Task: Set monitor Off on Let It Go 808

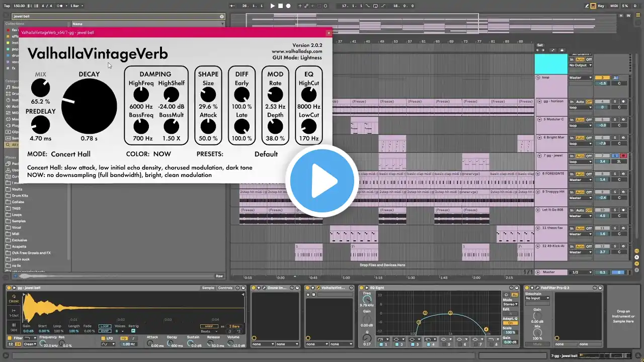Action: point(589,210)
